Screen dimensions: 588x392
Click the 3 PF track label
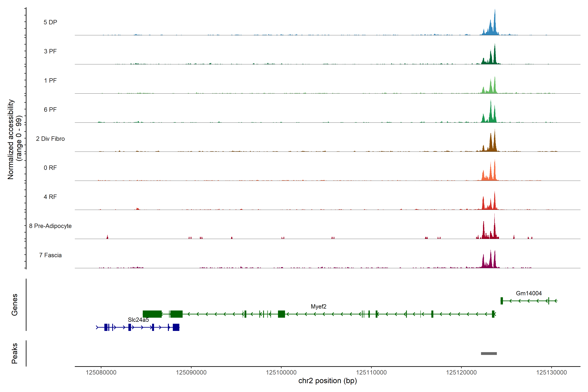(50, 51)
